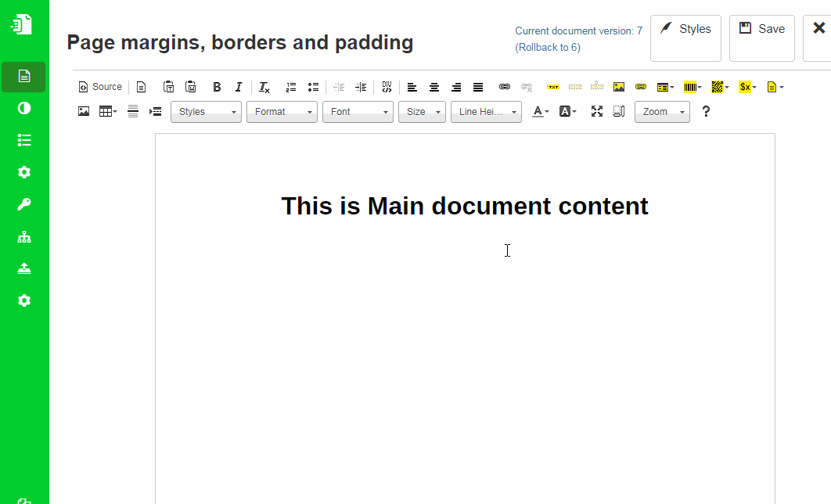Open the Line Height selector
The width and height of the screenshot is (831, 504).
[x=485, y=111]
